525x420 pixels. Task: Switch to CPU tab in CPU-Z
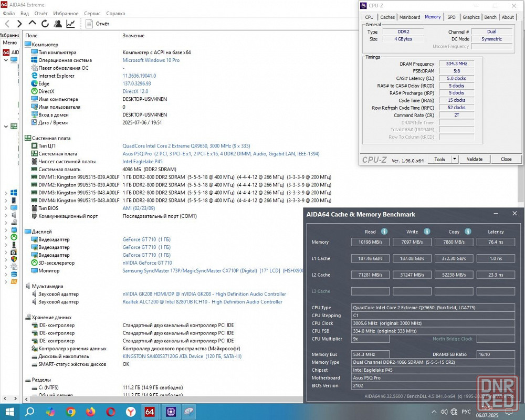tap(369, 17)
